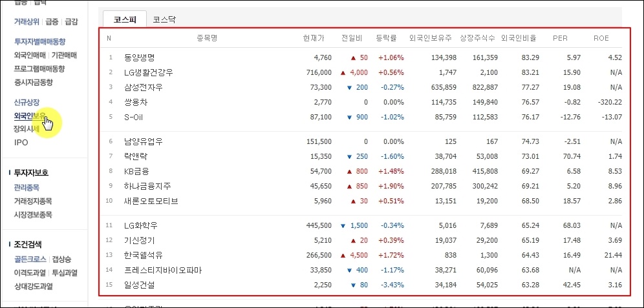Viewport: 644px width, 308px height.
Task: Switch to the 코스피 tab
Action: coord(124,19)
